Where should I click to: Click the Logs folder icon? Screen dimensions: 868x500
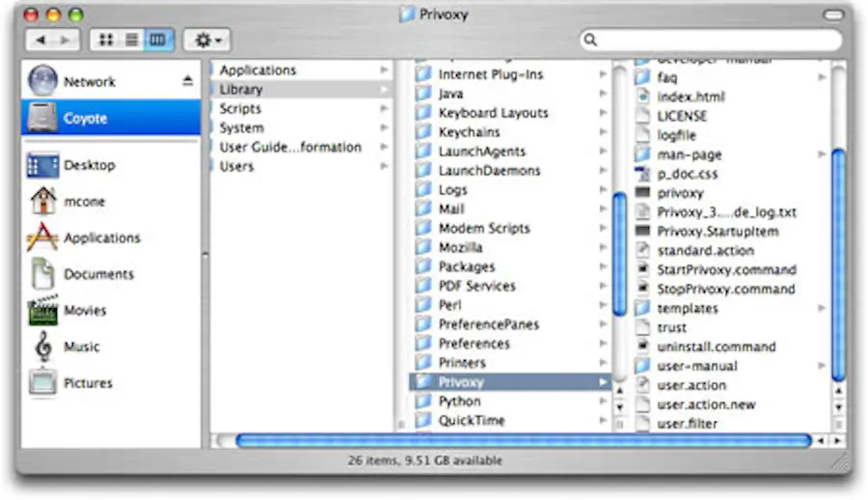[x=423, y=189]
